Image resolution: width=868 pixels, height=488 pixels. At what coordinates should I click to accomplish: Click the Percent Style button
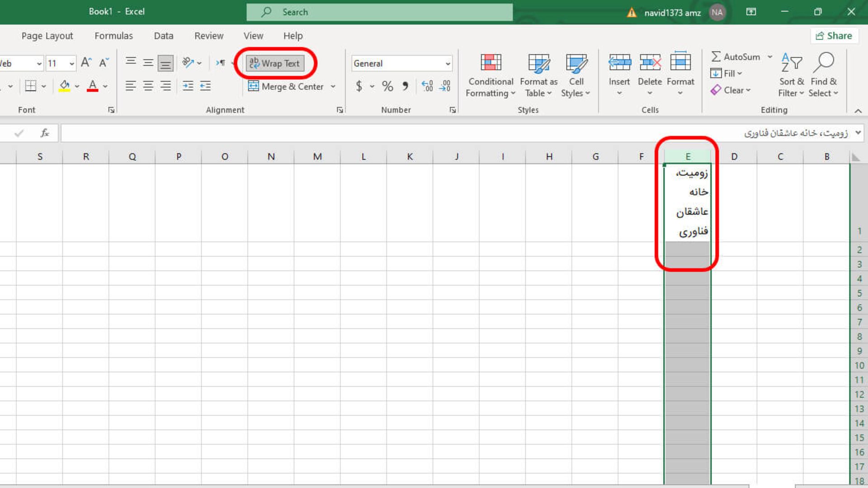387,86
